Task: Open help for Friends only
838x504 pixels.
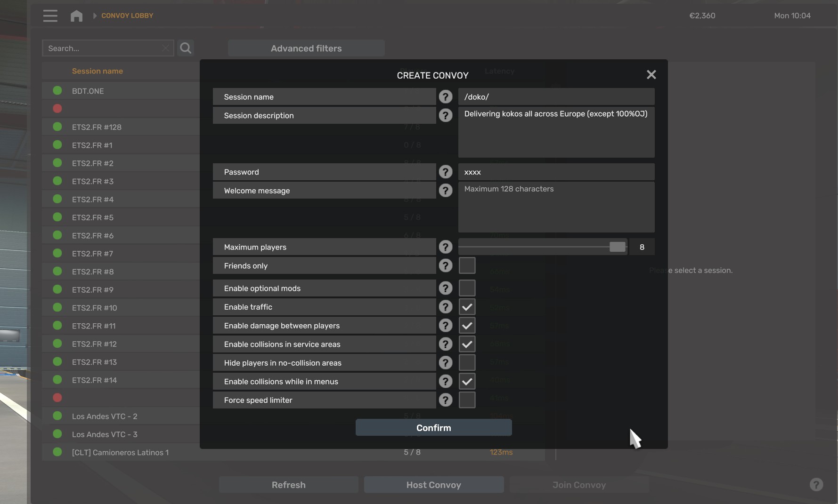Action: coord(445,265)
